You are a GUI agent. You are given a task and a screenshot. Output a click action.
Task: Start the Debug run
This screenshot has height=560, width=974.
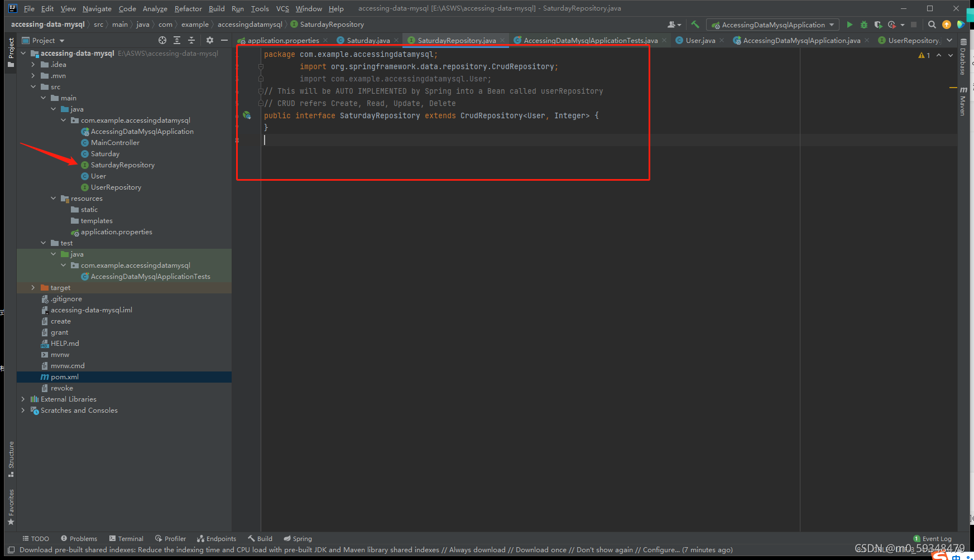[x=864, y=25]
